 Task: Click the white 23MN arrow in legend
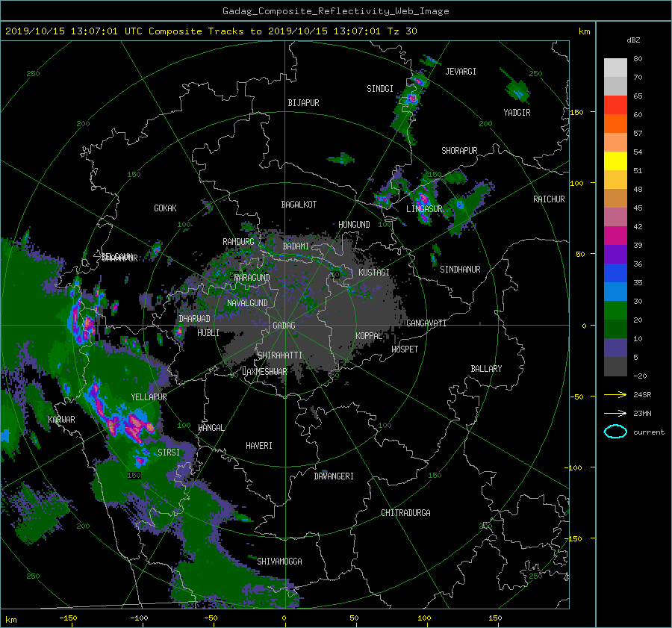615,413
